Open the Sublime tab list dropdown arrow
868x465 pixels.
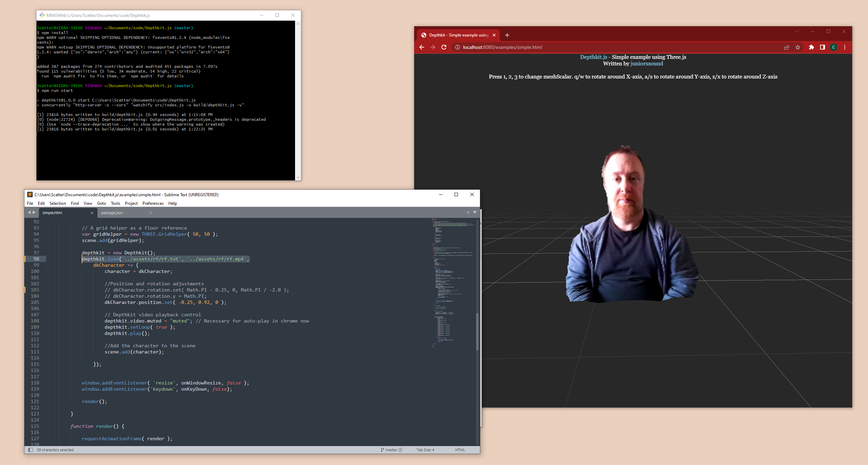tap(475, 212)
